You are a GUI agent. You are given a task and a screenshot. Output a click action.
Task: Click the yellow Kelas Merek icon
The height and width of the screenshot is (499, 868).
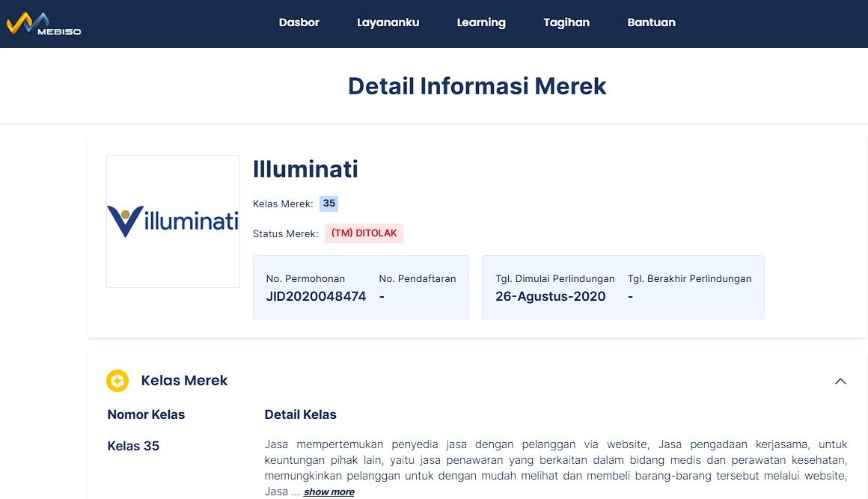117,381
